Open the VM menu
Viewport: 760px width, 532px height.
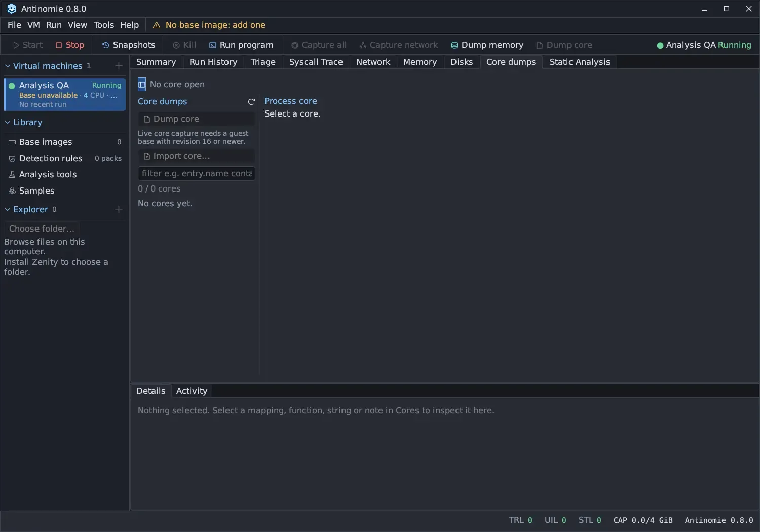tap(33, 25)
